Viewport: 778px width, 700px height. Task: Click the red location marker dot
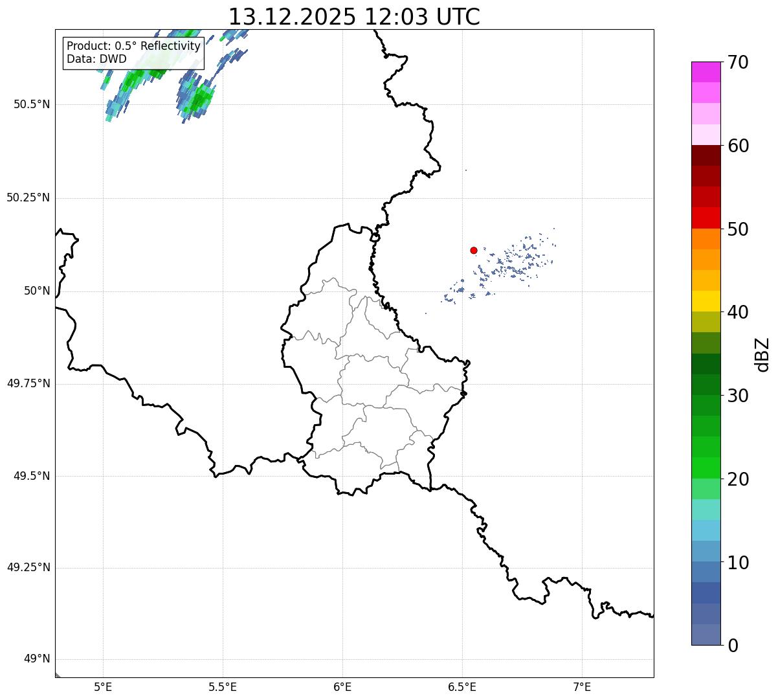[x=474, y=250]
